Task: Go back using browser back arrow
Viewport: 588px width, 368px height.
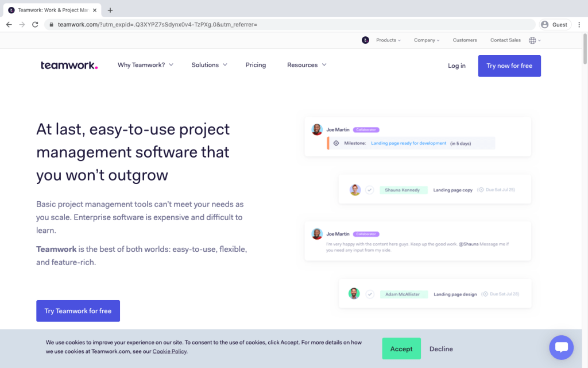Action: [x=9, y=25]
